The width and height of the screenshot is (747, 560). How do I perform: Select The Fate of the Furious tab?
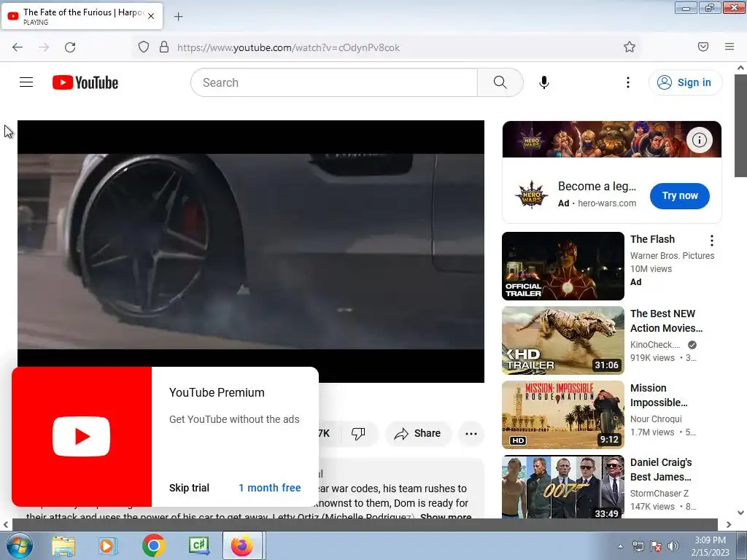[x=82, y=16]
